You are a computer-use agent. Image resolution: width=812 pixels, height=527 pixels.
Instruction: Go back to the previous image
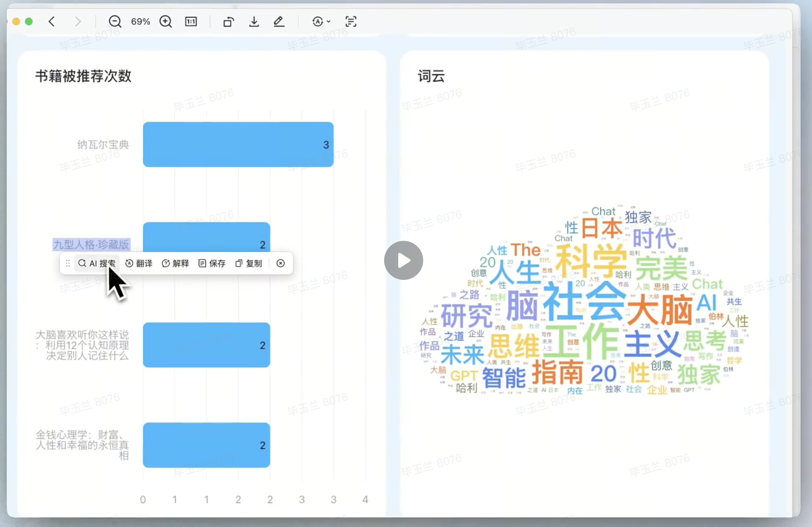pyautogui.click(x=52, y=21)
